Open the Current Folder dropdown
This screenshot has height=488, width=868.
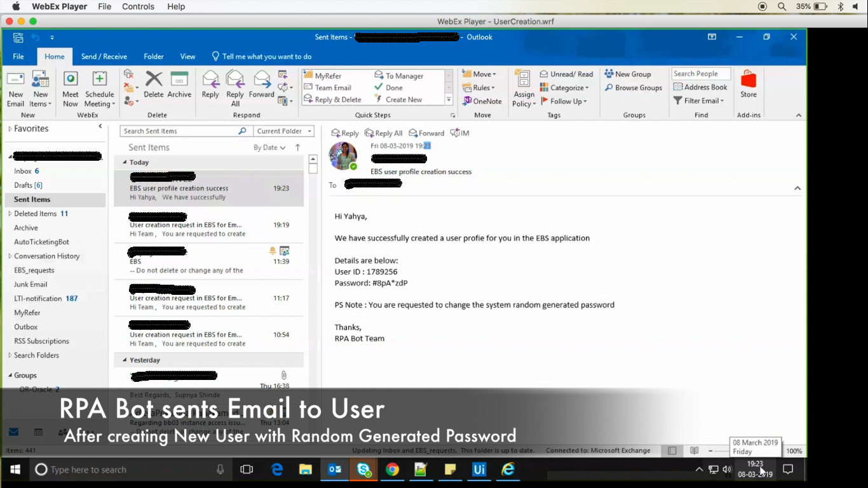(x=284, y=131)
